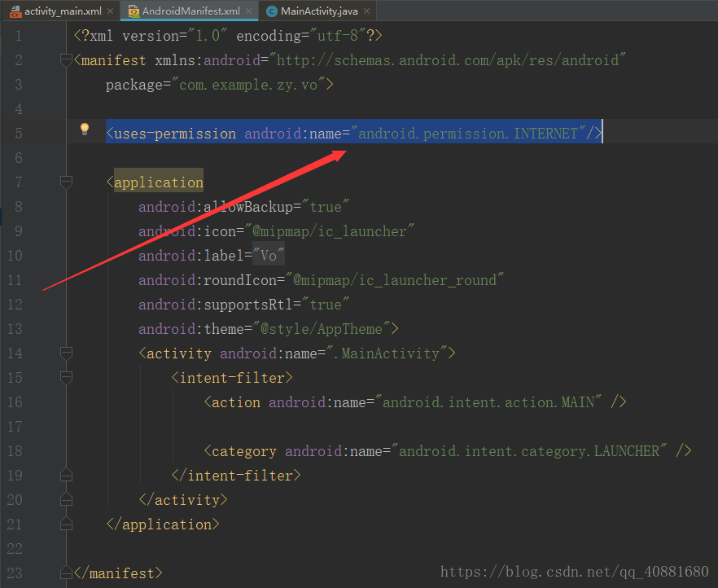Click line number 14 in the gutter

[15, 353]
